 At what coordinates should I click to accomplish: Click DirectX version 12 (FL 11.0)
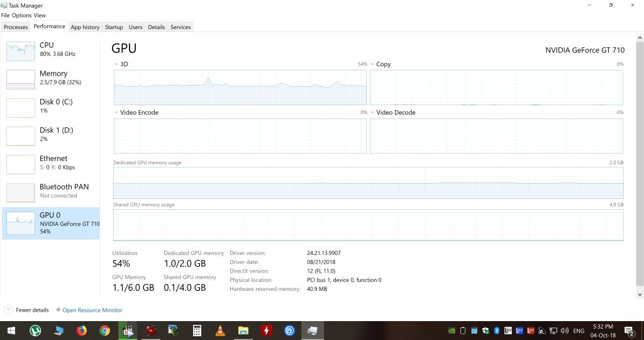[321, 271]
